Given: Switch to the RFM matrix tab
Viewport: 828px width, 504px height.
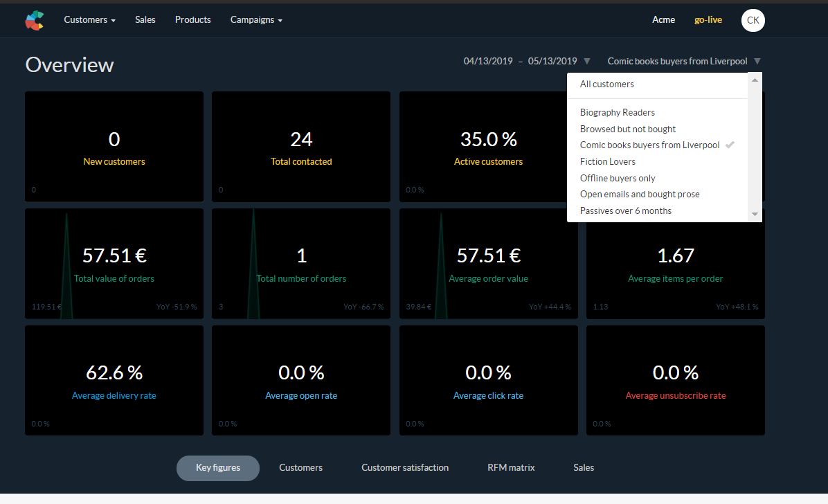Looking at the screenshot, I should pyautogui.click(x=511, y=468).
